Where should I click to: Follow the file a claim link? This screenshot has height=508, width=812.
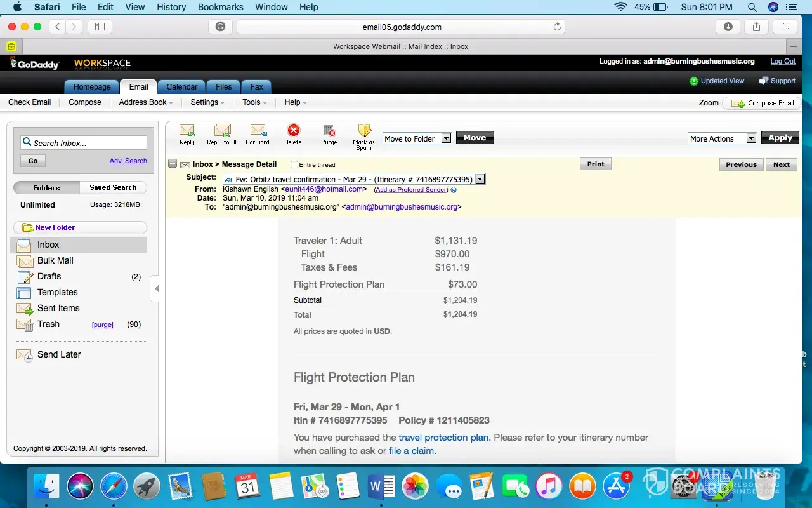[x=411, y=451]
